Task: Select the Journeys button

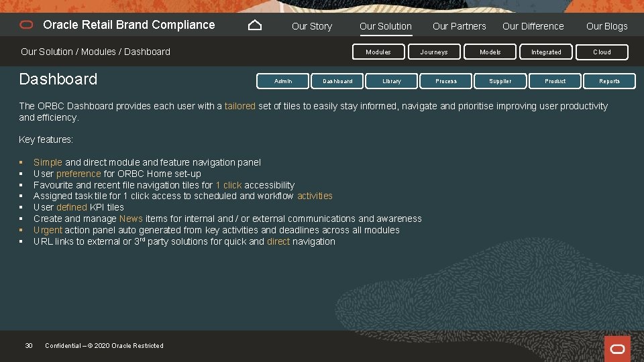Action: 434,52
